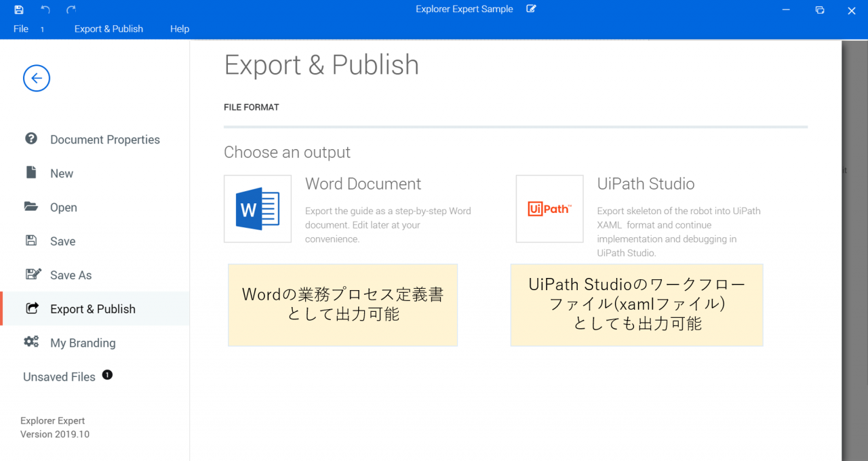Click the Save As icon in sidebar
868x461 pixels.
tap(33, 274)
